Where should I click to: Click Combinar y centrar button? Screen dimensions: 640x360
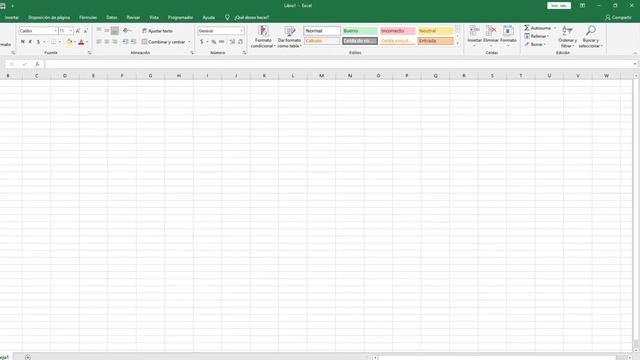[x=163, y=42]
